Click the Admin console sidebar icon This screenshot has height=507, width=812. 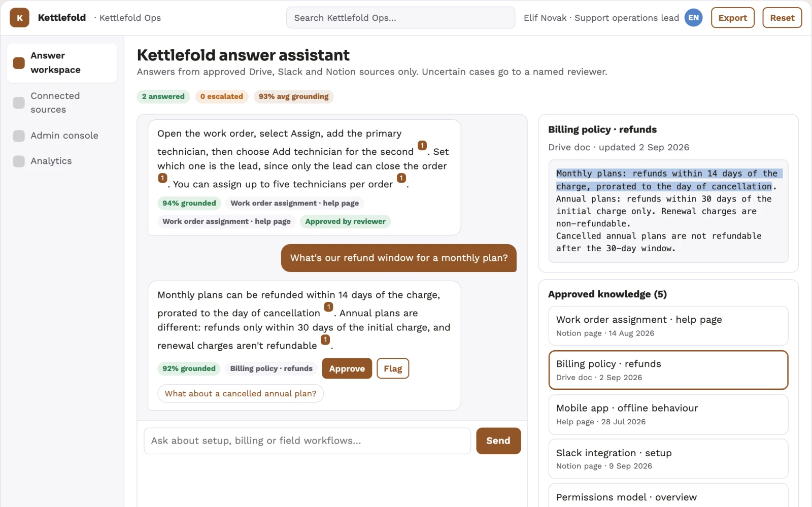(x=19, y=136)
